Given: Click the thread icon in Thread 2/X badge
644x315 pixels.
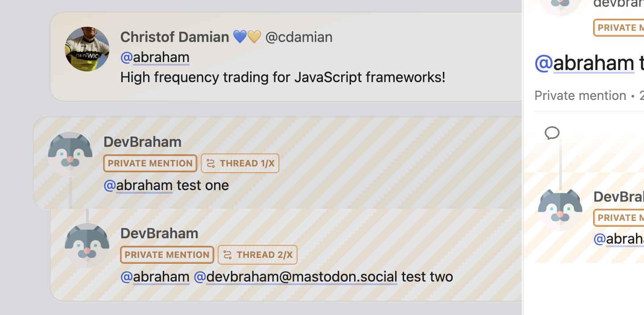Looking at the screenshot, I should pyautogui.click(x=228, y=255).
